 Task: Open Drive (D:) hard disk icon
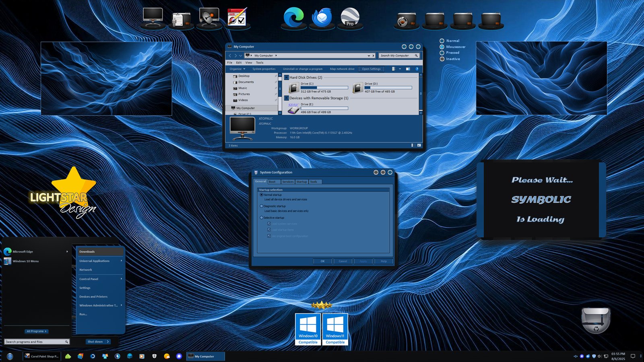pos(358,88)
